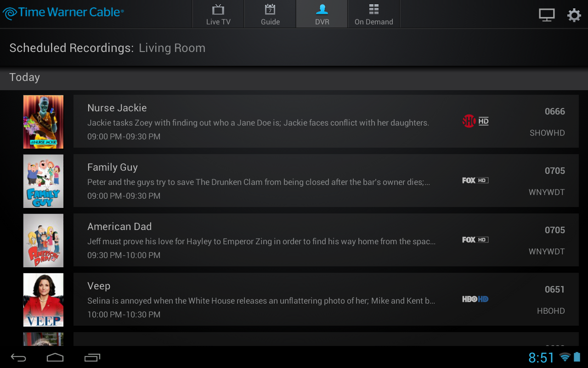Tap the Android home button

(x=55, y=357)
